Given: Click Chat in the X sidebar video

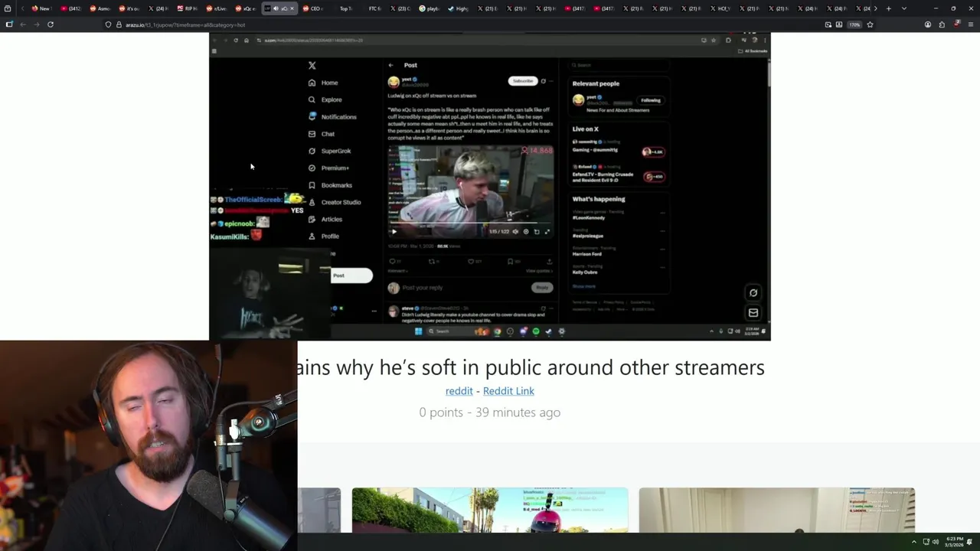Looking at the screenshot, I should [x=322, y=134].
